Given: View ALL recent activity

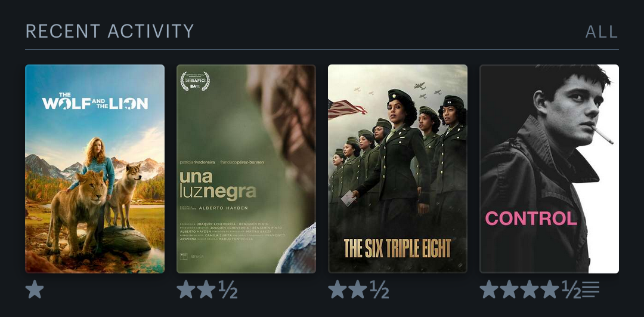Looking at the screenshot, I should [602, 32].
